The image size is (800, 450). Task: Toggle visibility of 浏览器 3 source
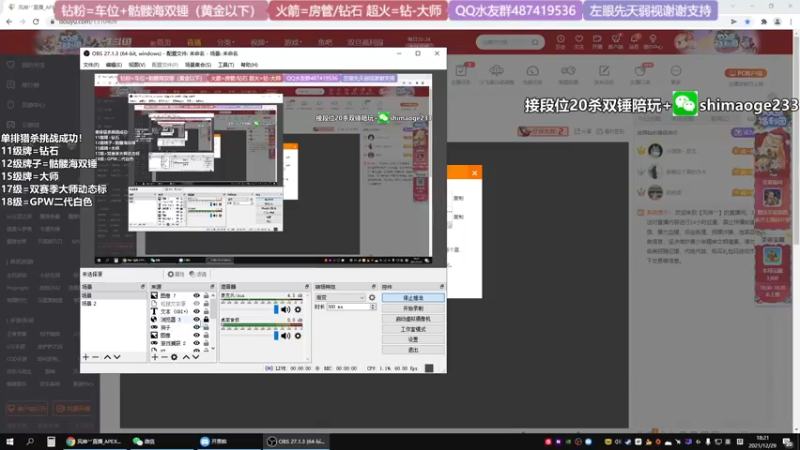click(196, 319)
